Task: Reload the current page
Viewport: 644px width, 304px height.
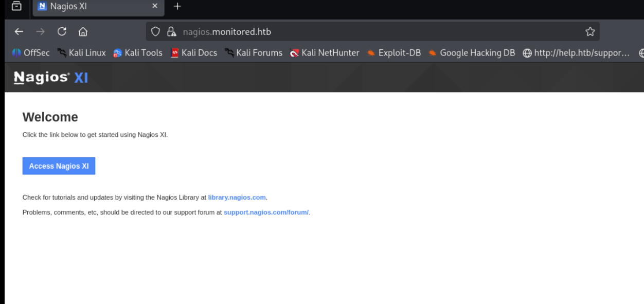Action: [62, 32]
